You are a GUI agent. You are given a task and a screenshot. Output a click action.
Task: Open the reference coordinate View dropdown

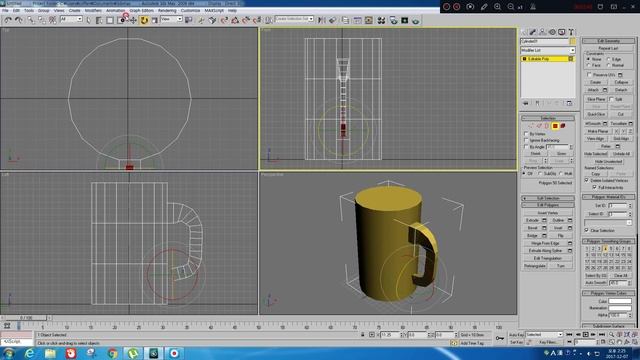[x=171, y=19]
